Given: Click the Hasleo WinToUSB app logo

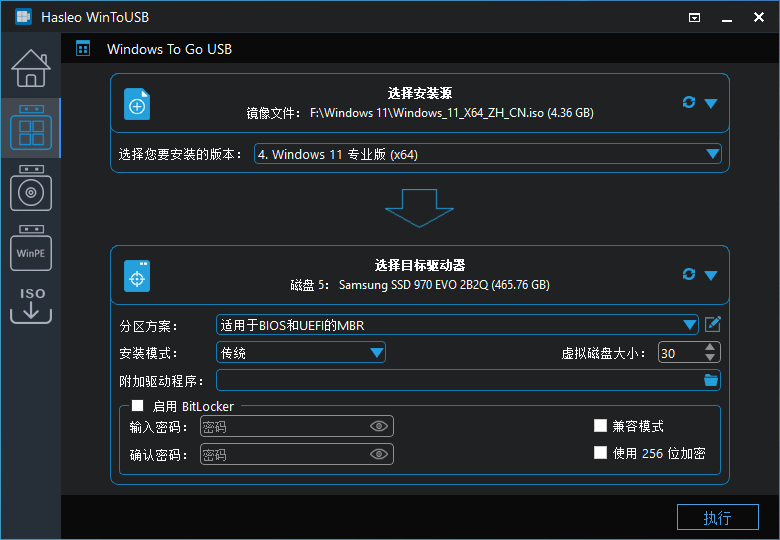Looking at the screenshot, I should (x=23, y=17).
